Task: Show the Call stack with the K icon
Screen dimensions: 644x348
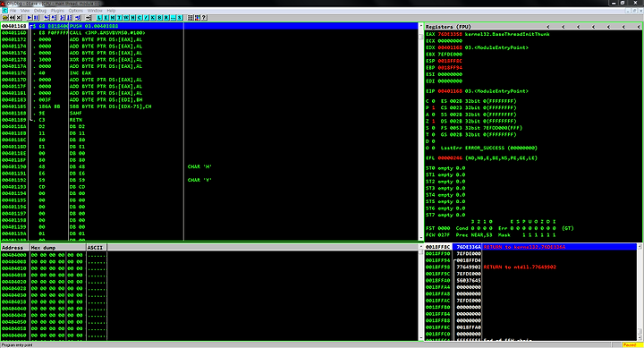Action: (x=152, y=18)
